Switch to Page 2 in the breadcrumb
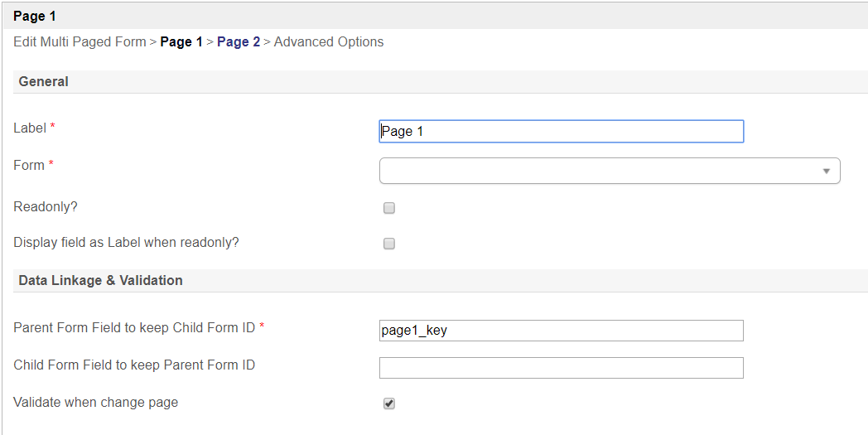Viewport: 868px width, 435px height. 239,41
